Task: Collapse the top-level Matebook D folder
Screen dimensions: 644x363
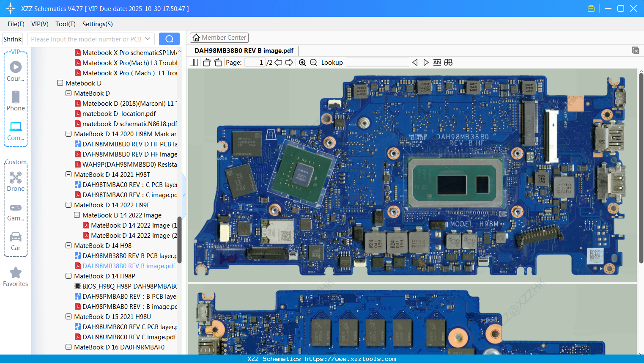Action: [x=60, y=83]
